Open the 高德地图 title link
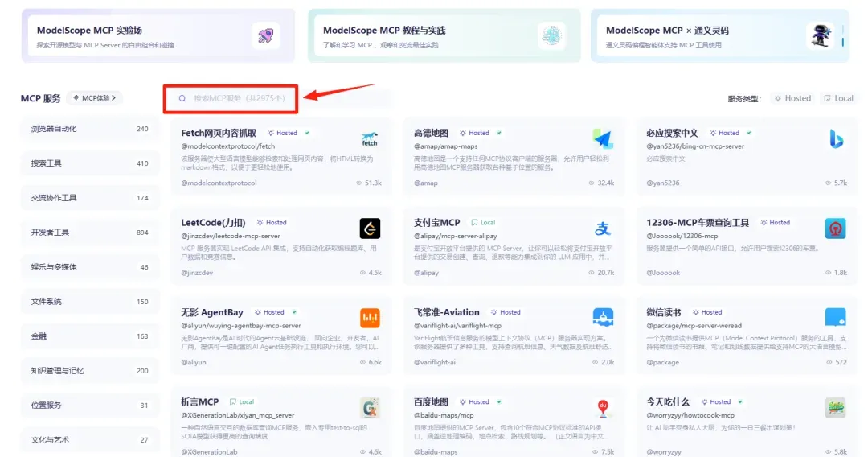Image resolution: width=868 pixels, height=457 pixels. pos(432,133)
